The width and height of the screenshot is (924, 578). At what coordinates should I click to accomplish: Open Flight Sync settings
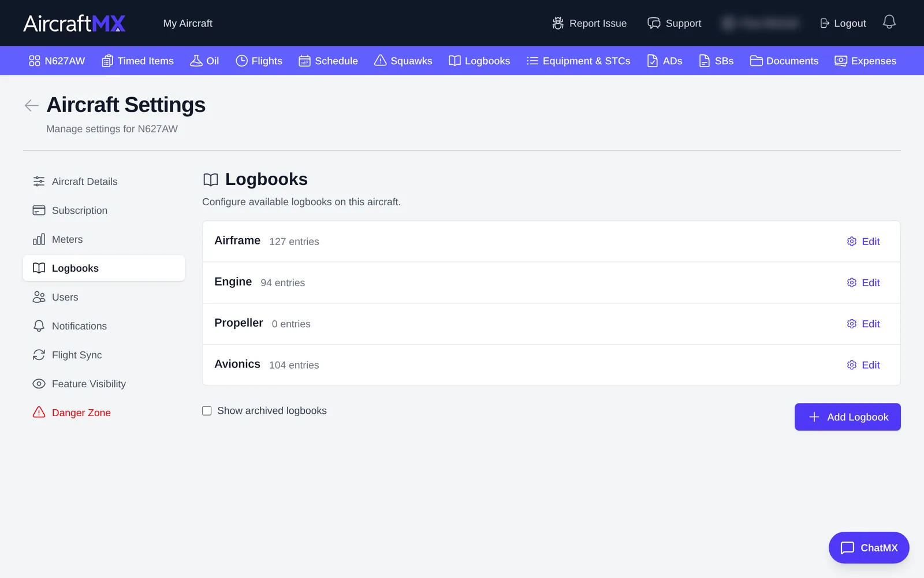(104, 355)
